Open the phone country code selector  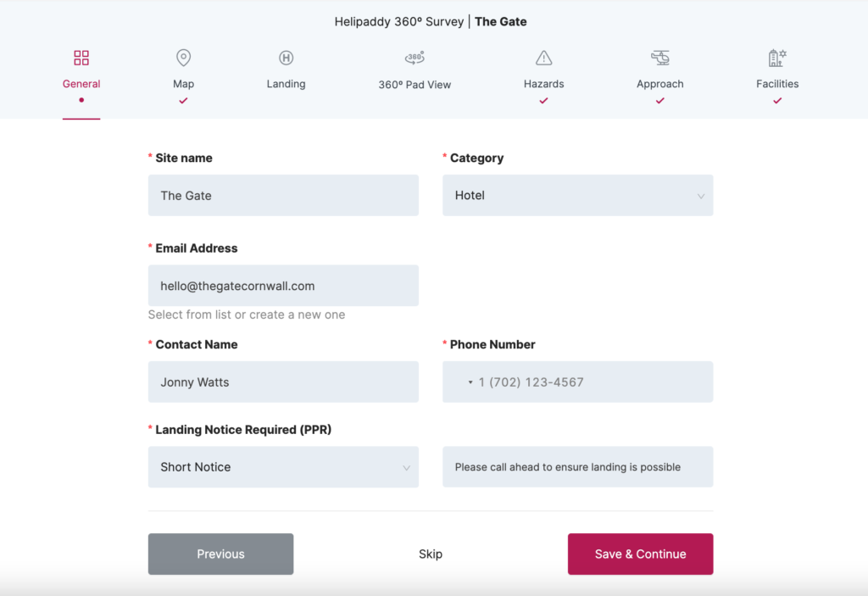pyautogui.click(x=470, y=382)
